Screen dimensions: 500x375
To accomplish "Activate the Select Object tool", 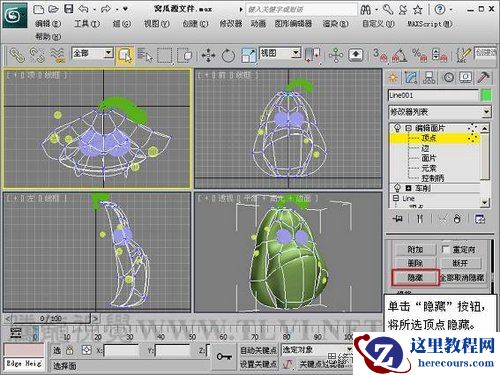I will point(125,55).
